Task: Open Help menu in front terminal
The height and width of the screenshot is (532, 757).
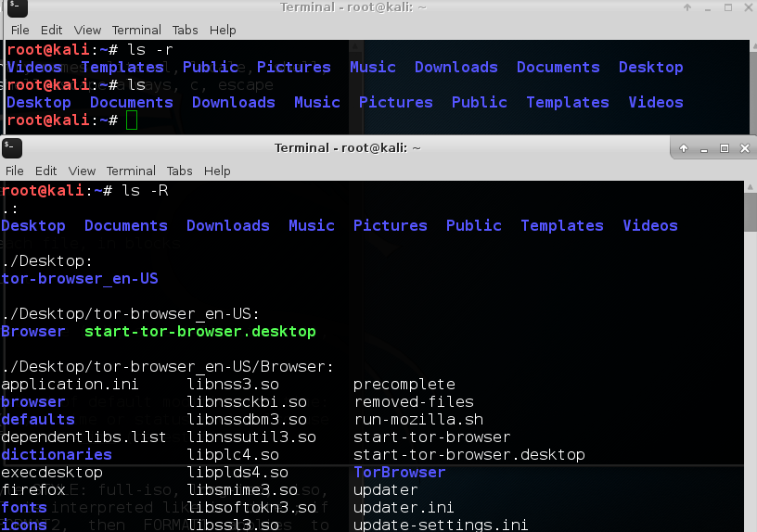Action: [x=217, y=171]
